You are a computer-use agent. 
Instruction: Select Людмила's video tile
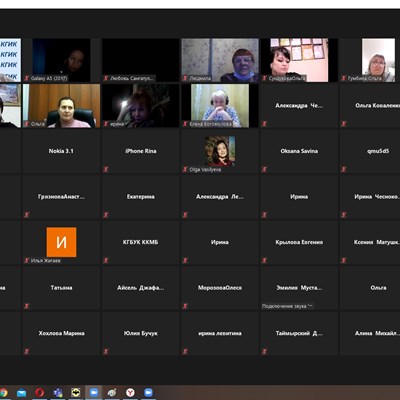pyautogui.click(x=220, y=60)
